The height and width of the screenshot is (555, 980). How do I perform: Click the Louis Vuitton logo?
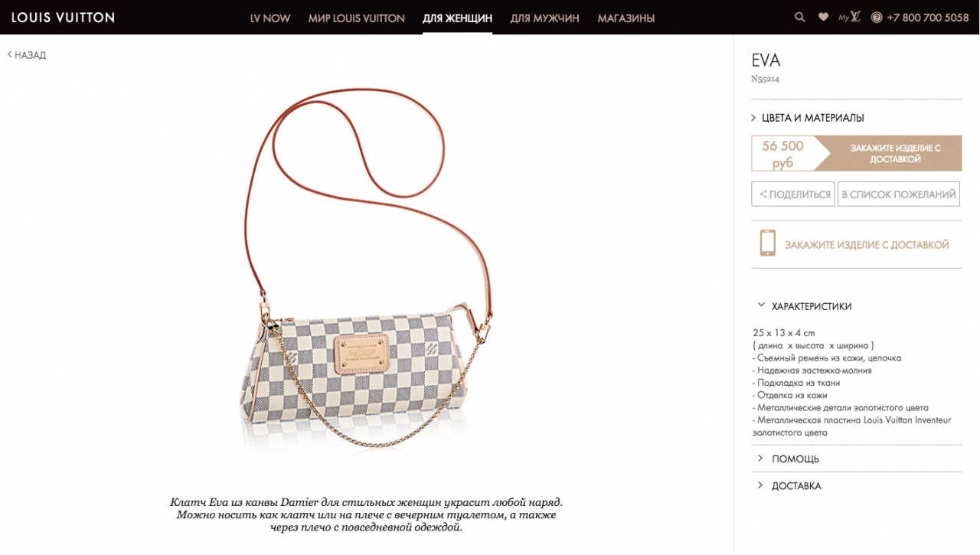point(63,17)
